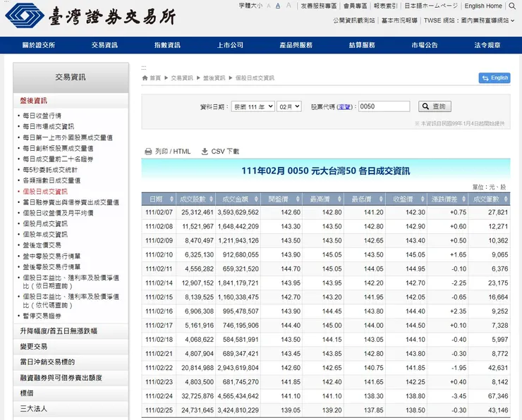The height and width of the screenshot is (420, 522).
Task: Expand 標借 sidebar section
Action: pos(71,393)
